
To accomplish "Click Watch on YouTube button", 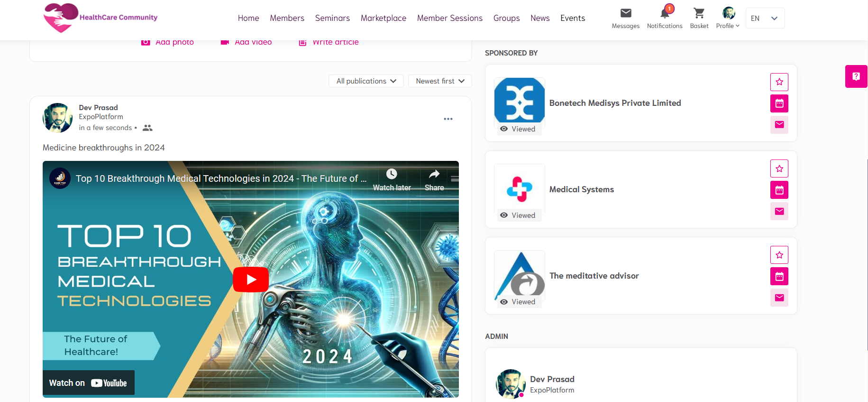I will click(89, 383).
